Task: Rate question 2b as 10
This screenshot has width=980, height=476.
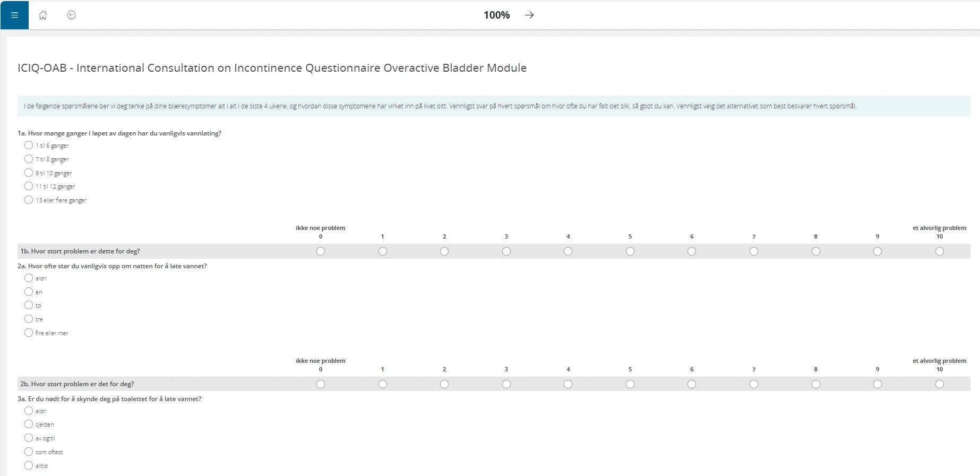Action: [x=940, y=384]
